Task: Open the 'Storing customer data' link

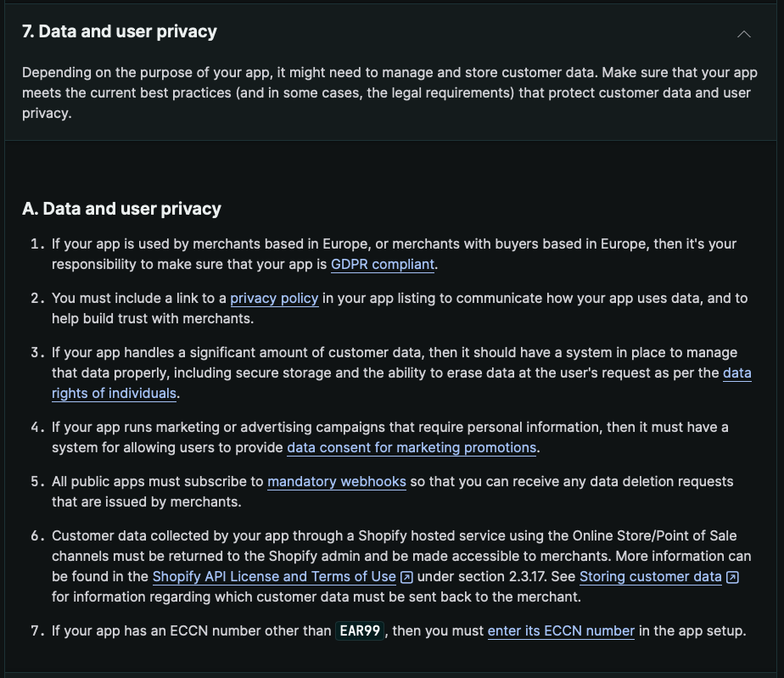Action: (x=650, y=576)
